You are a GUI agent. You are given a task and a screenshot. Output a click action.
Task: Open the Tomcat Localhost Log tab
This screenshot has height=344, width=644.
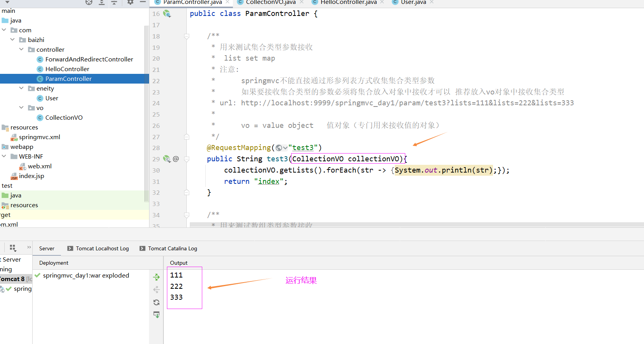98,248
